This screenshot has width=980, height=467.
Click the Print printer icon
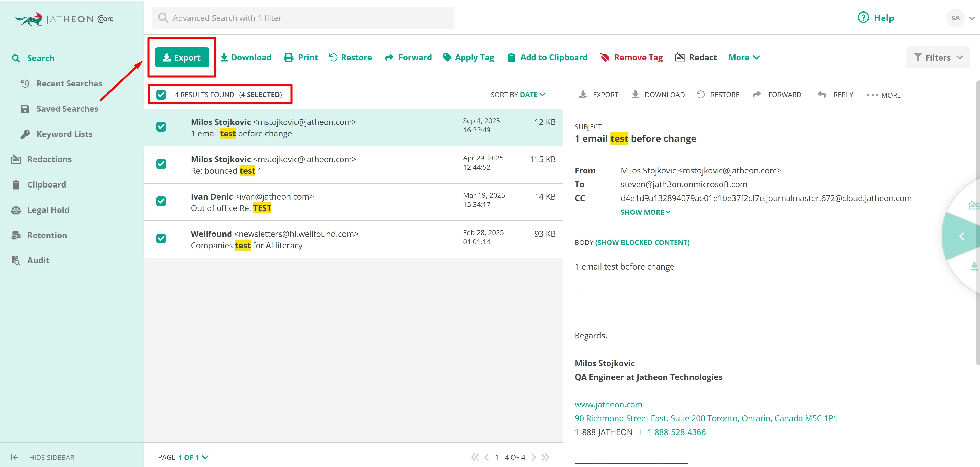[289, 57]
